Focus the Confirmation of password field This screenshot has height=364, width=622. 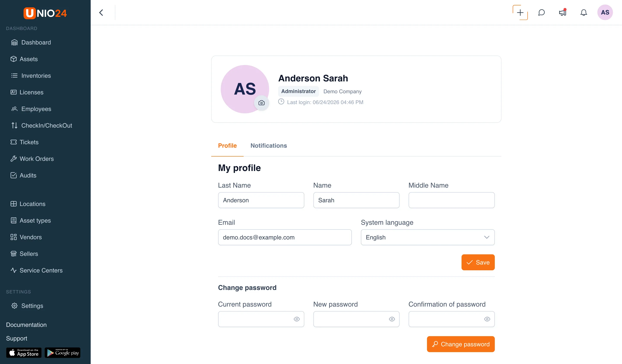452,319
